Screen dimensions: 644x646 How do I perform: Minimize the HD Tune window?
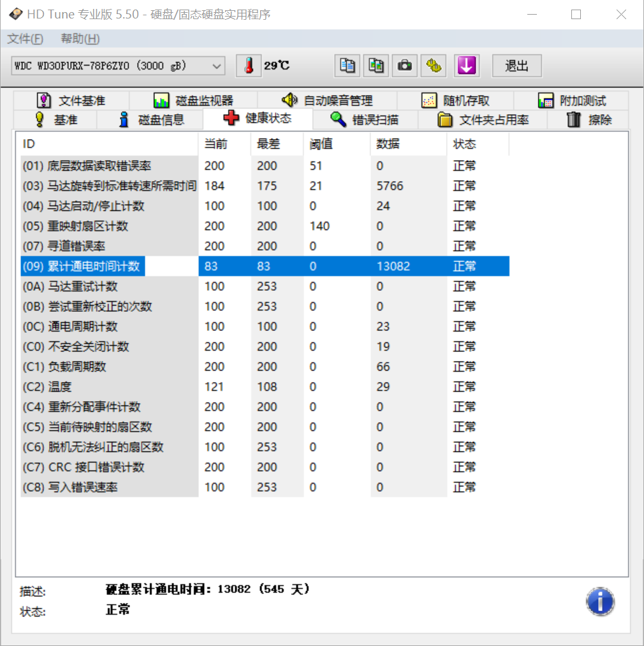(x=532, y=15)
